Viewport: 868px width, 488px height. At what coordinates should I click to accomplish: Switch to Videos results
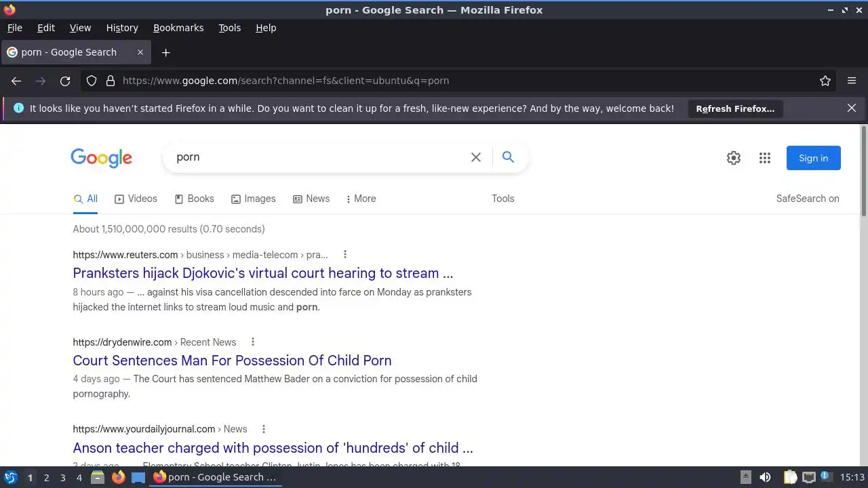(136, 199)
